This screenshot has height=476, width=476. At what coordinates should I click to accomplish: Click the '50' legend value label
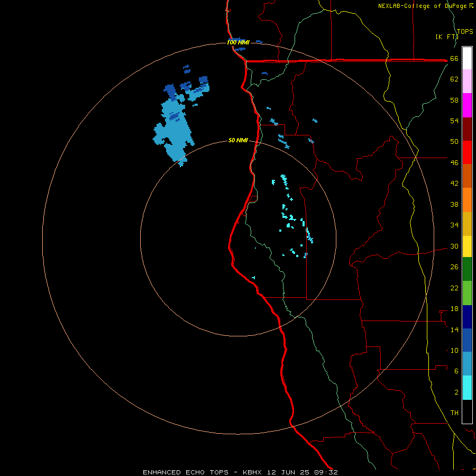454,142
